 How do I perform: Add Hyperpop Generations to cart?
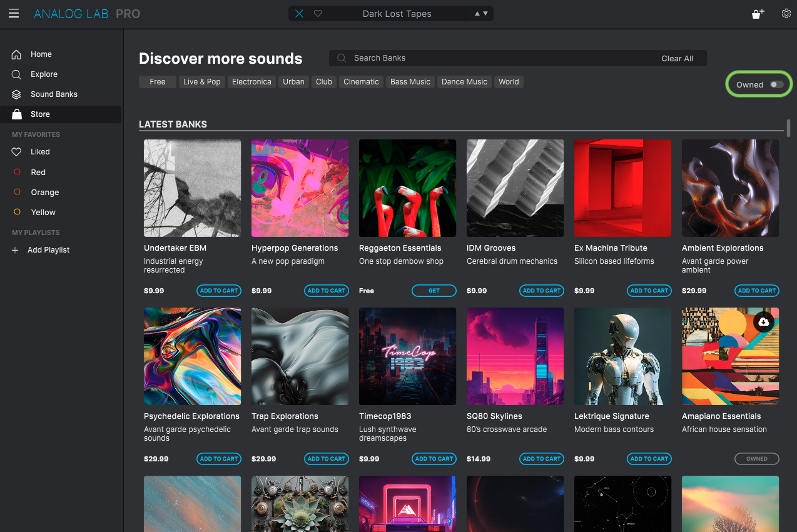[x=327, y=291]
